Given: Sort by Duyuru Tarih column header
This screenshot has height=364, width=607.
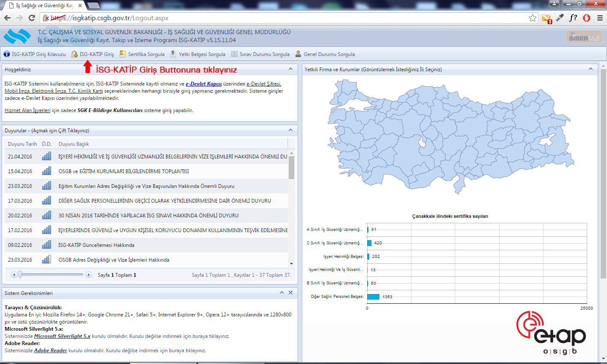Looking at the screenshot, I should click(22, 144).
